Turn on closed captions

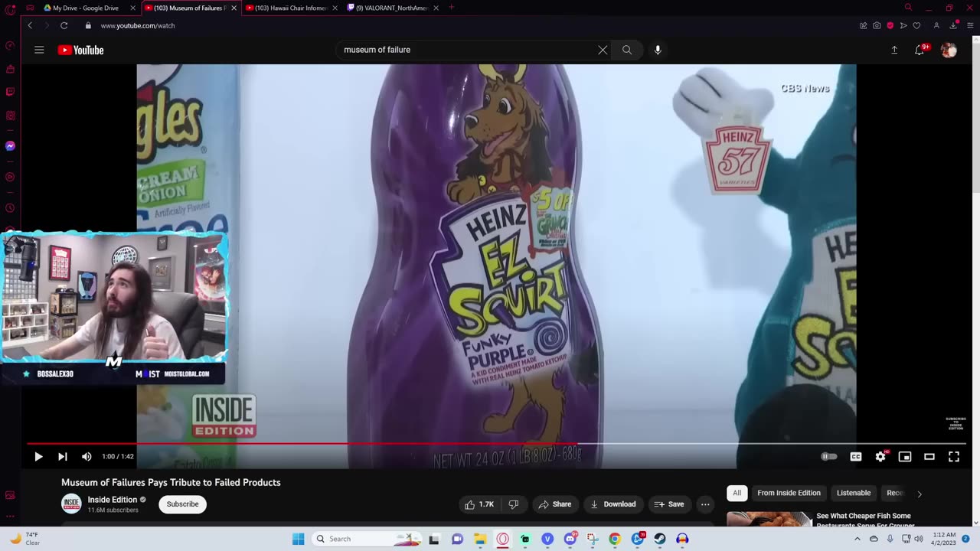[x=856, y=457]
